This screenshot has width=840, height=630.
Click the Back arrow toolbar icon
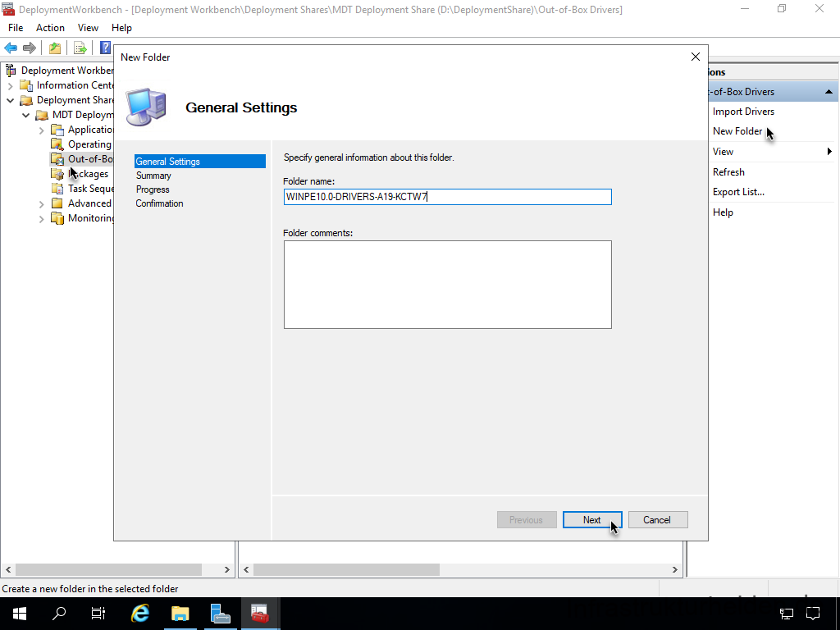[x=11, y=48]
